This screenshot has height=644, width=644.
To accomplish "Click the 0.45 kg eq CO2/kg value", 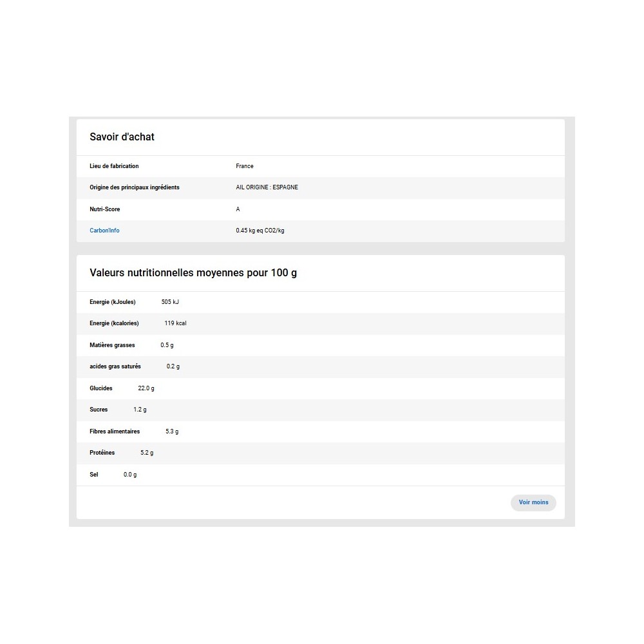I will coord(260,231).
